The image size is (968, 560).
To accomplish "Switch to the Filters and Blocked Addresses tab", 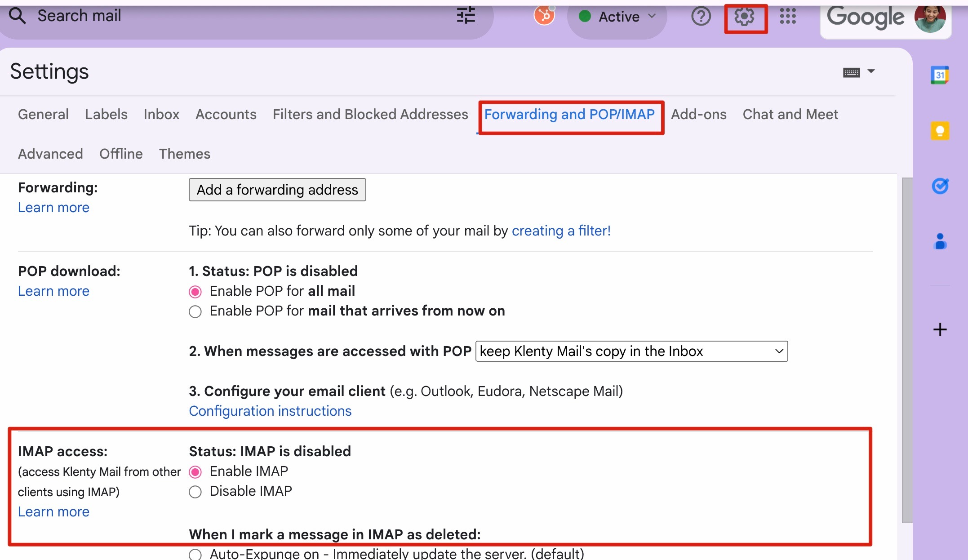I will 370,114.
